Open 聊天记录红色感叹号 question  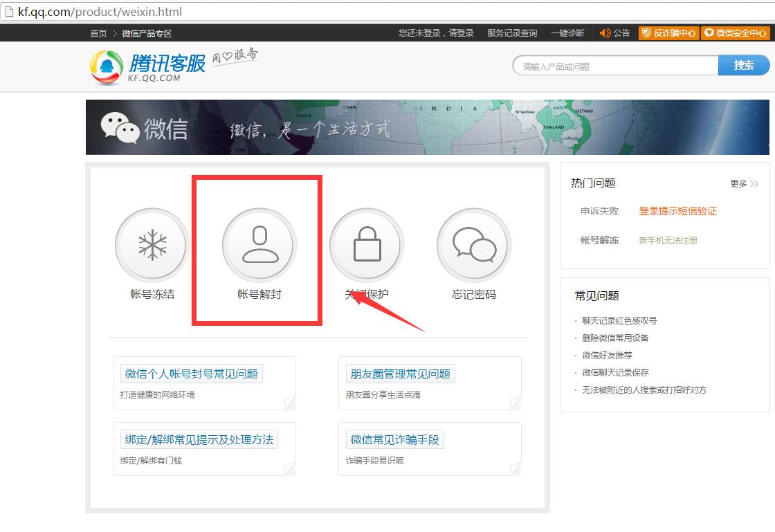click(x=619, y=320)
